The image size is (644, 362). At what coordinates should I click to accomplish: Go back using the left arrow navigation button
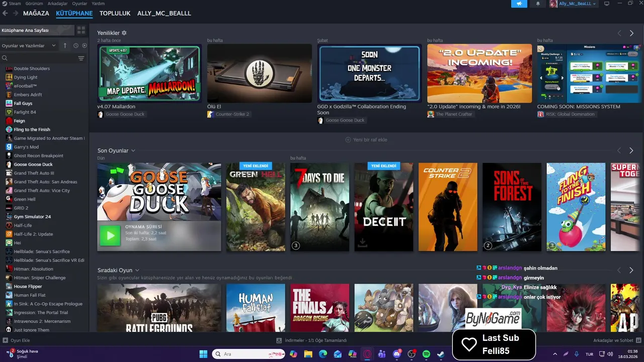tap(5, 14)
